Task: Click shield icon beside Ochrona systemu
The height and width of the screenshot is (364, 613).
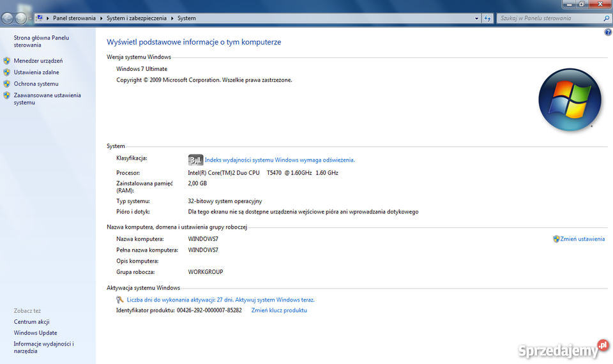Action: point(6,84)
